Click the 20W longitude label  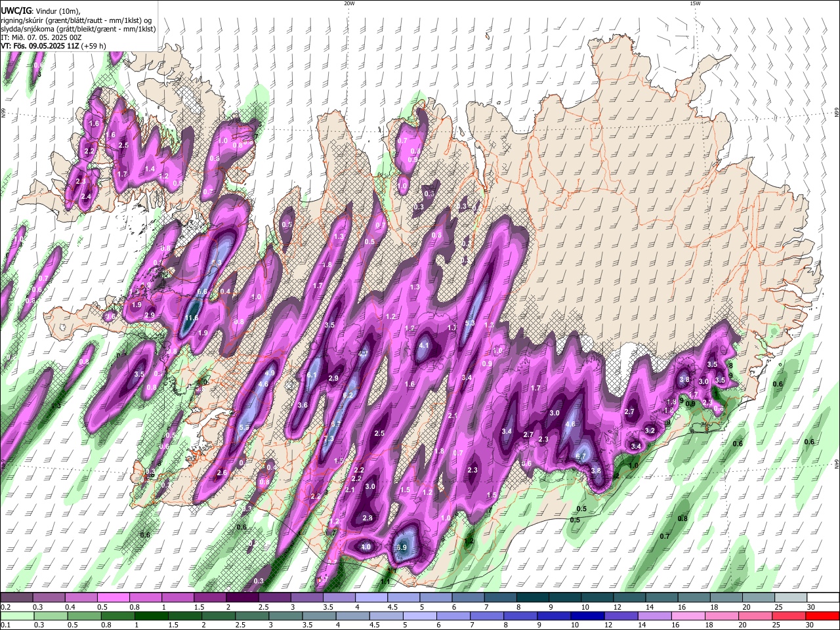click(x=349, y=3)
